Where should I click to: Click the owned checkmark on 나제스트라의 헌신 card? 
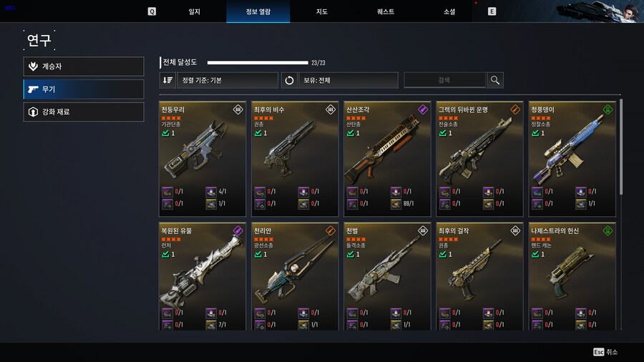tap(535, 254)
